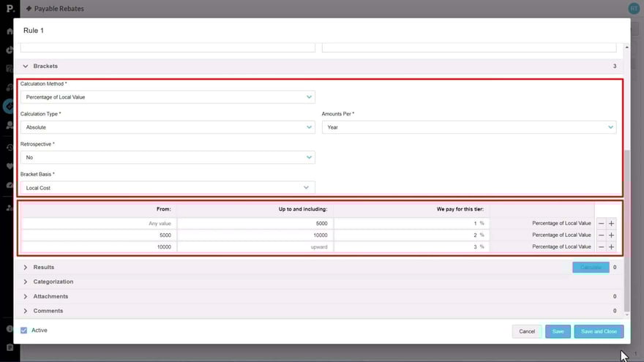644x362 pixels.
Task: Open the Retrospective dropdown
Action: [x=168, y=157]
